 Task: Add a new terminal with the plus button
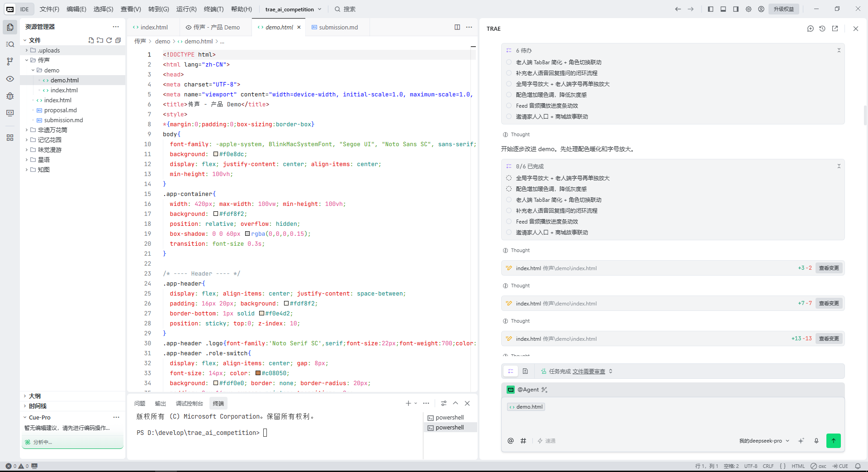[408, 403]
